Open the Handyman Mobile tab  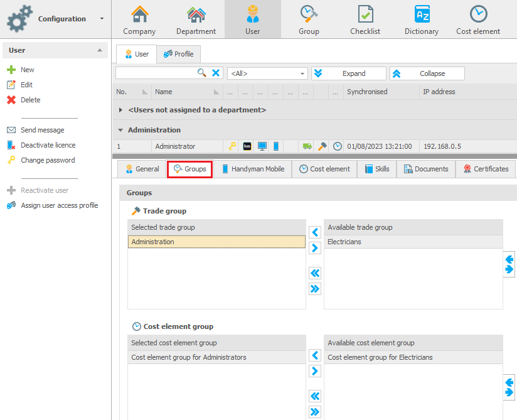pyautogui.click(x=253, y=169)
